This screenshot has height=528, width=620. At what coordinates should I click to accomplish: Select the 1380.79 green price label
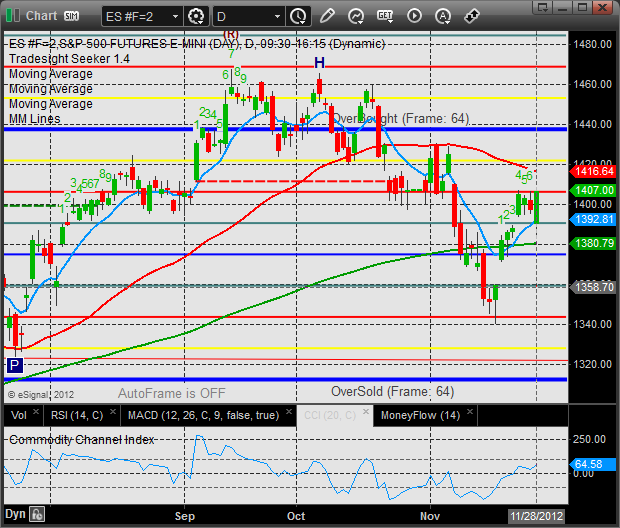click(592, 243)
